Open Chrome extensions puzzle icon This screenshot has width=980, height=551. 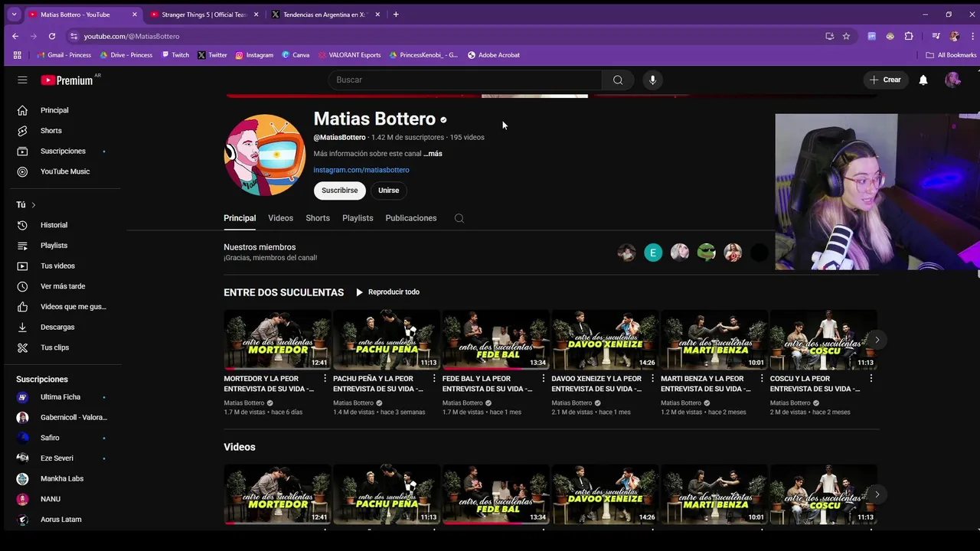pyautogui.click(x=909, y=36)
